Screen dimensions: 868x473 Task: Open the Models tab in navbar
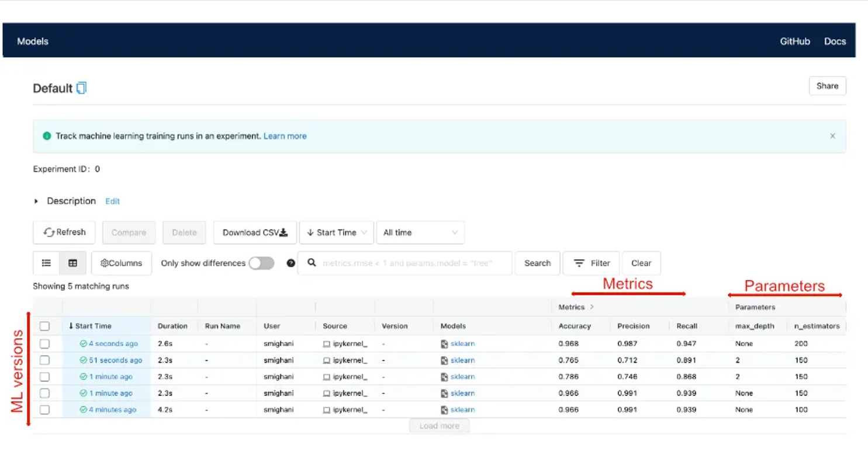point(33,41)
